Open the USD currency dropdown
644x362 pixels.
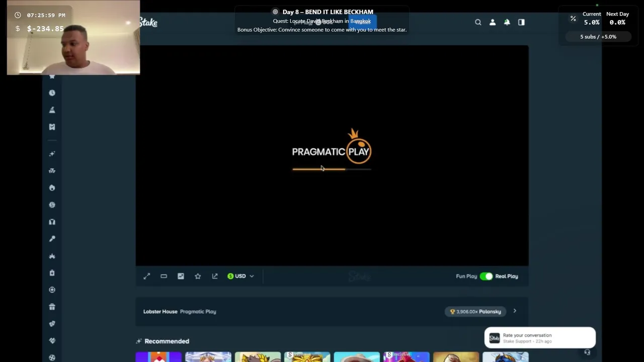pos(240,276)
